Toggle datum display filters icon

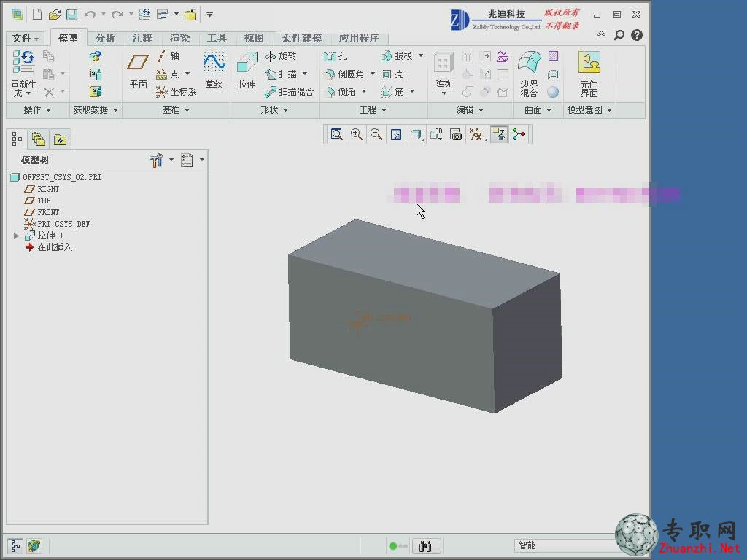click(476, 135)
